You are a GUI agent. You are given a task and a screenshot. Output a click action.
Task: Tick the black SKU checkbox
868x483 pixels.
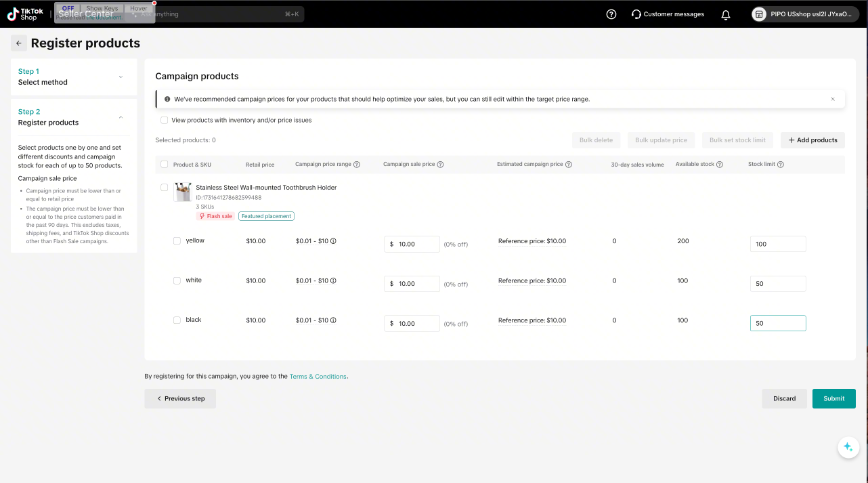177,320
